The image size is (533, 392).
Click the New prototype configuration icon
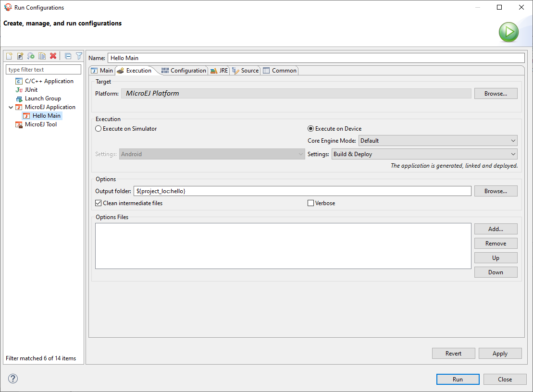(x=20, y=56)
